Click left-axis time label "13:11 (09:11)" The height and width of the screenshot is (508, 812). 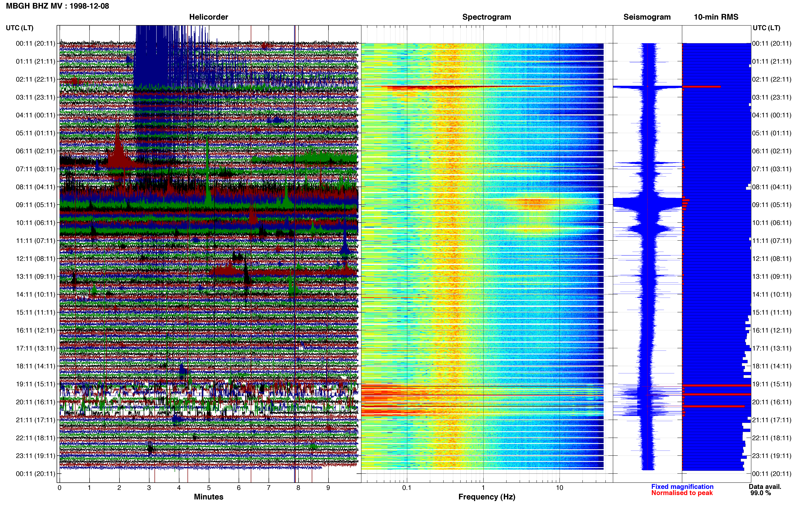pyautogui.click(x=36, y=277)
